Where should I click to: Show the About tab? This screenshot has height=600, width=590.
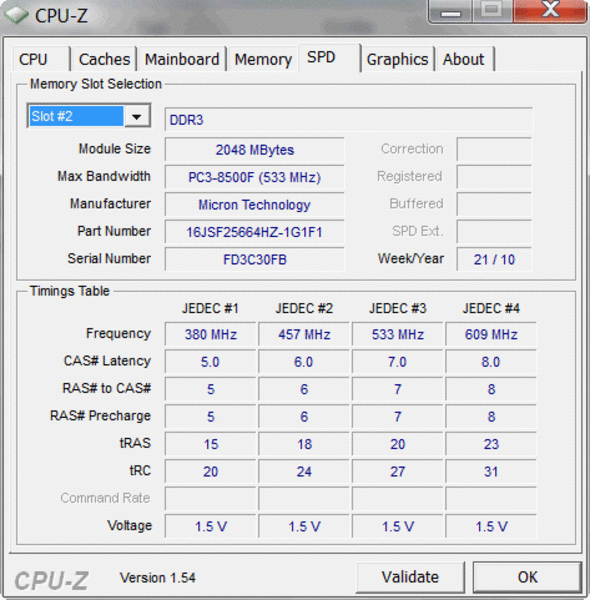(x=464, y=59)
